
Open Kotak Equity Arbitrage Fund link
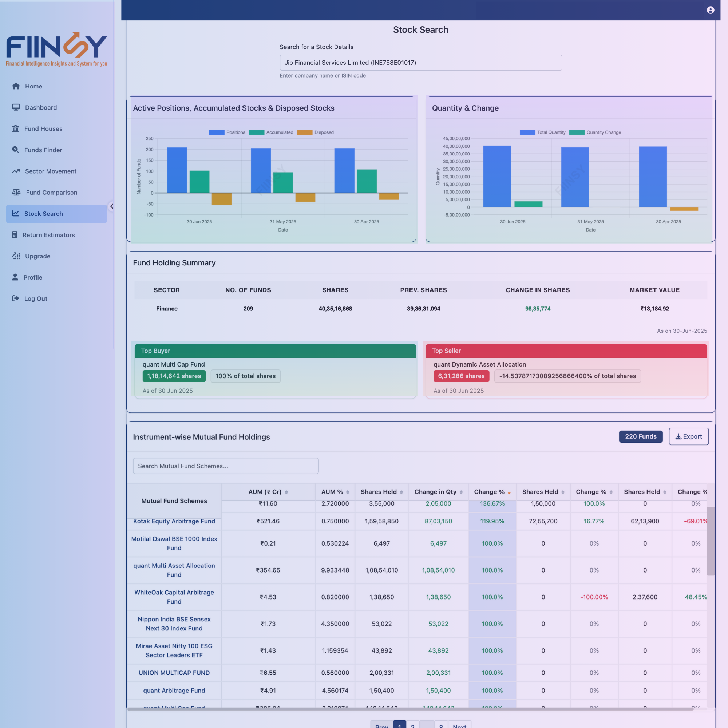tap(174, 521)
